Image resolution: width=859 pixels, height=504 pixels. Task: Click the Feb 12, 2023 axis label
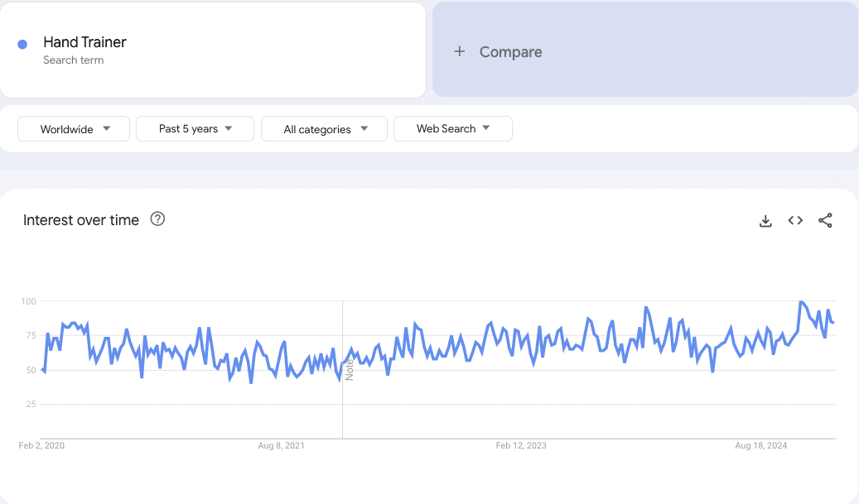(521, 445)
